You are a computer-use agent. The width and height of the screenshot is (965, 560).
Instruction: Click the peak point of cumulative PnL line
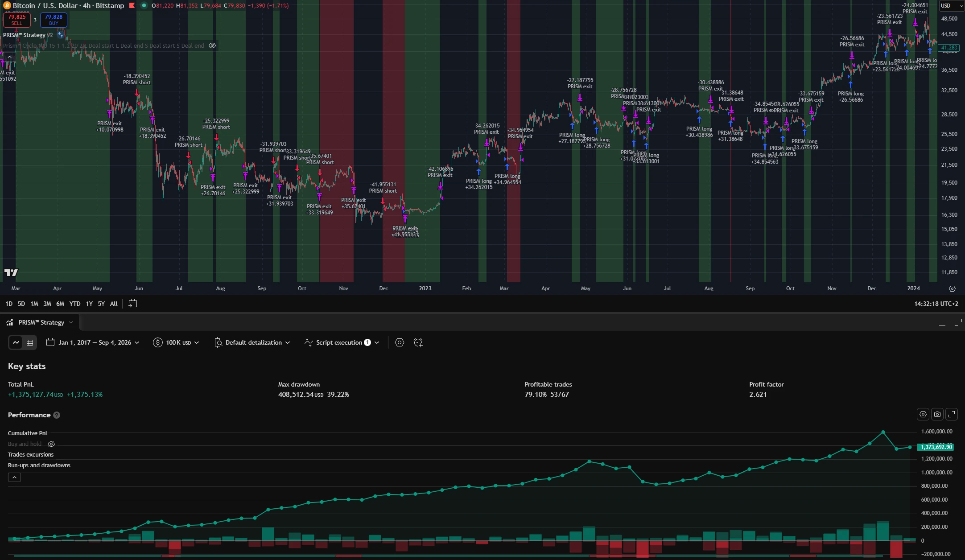click(883, 432)
